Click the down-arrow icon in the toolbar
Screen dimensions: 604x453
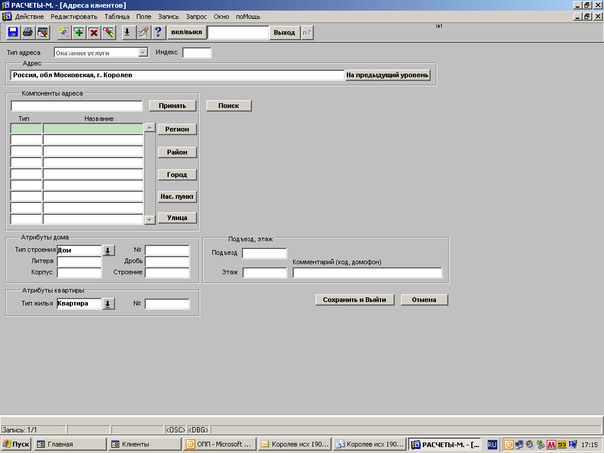pos(126,33)
